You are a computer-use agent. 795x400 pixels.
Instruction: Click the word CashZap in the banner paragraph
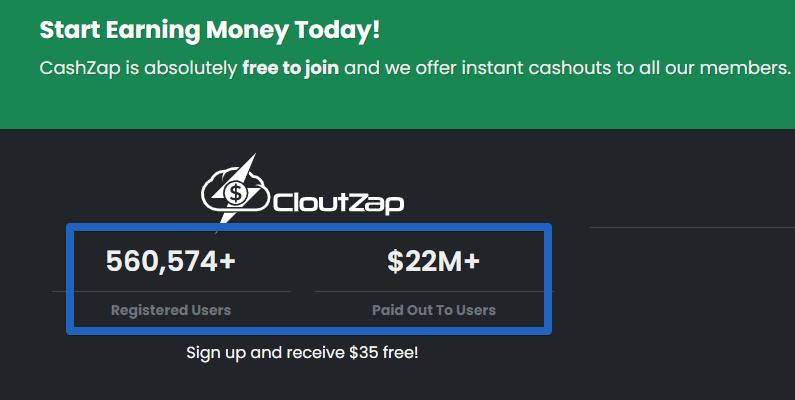click(80, 68)
